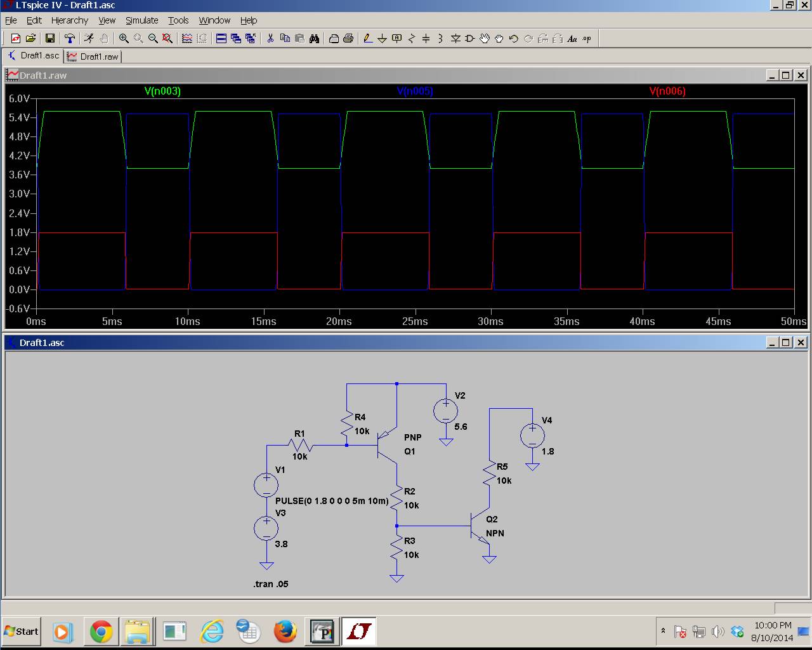This screenshot has height=650, width=812.
Task: Create a new schematic from toolbar
Action: coord(16,39)
